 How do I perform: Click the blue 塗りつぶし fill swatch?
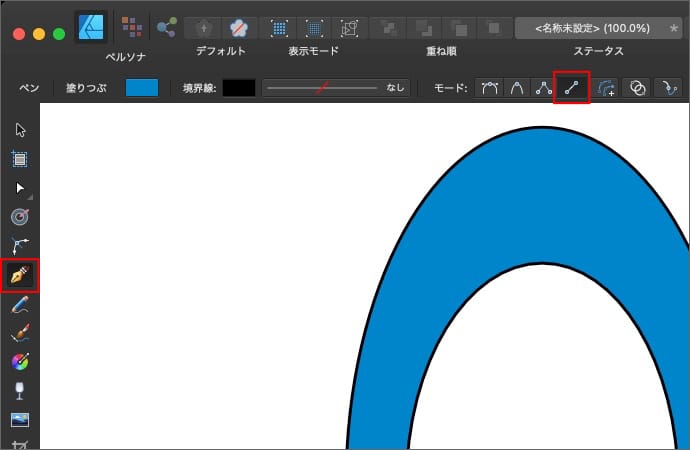coord(141,88)
